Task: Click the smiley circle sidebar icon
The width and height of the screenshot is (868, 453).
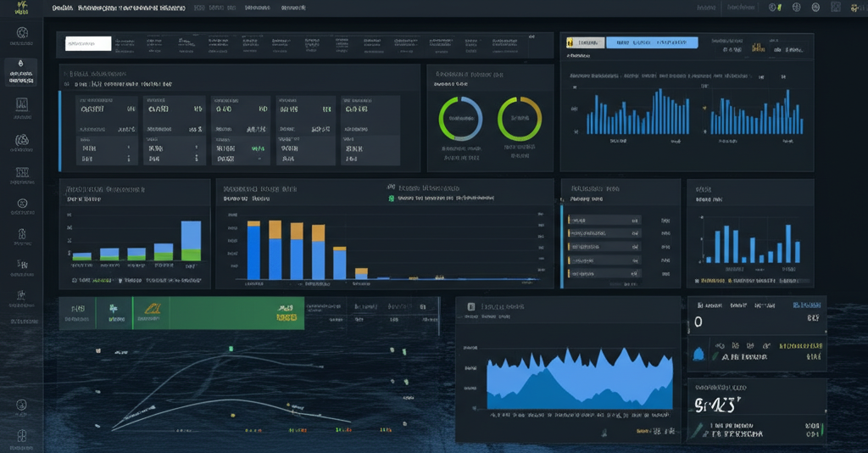Action: pyautogui.click(x=22, y=204)
